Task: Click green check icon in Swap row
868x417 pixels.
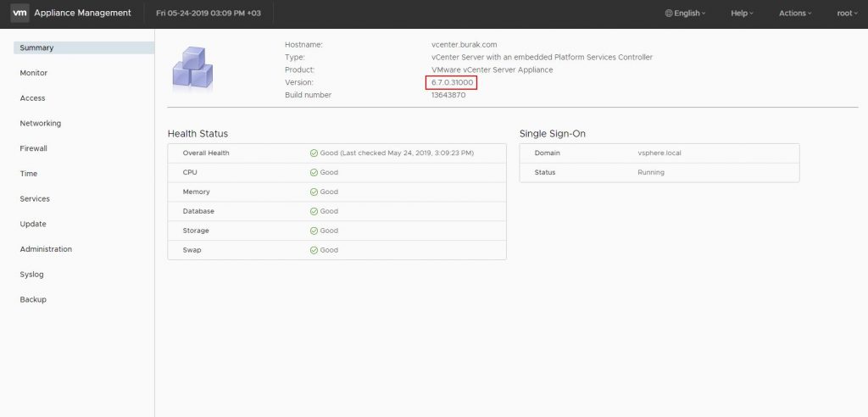Action: 314,250
